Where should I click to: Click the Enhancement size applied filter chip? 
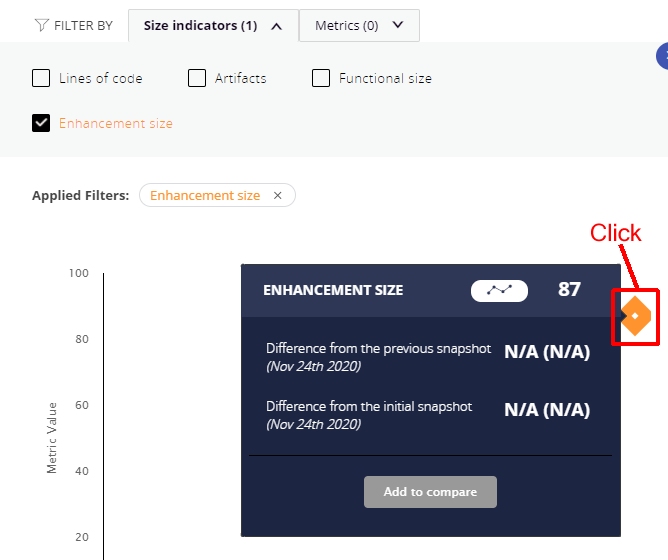pyautogui.click(x=217, y=195)
